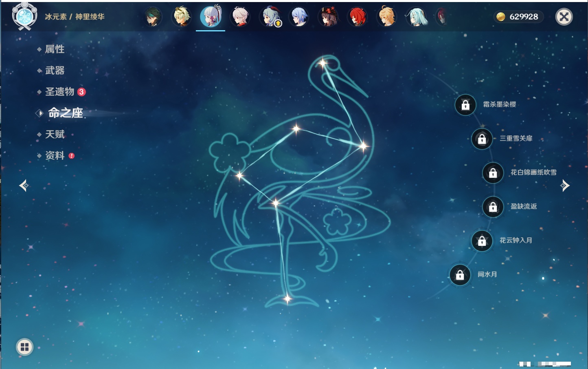Open locked constellation 间水月
This screenshot has height=369, width=588.
(x=460, y=275)
